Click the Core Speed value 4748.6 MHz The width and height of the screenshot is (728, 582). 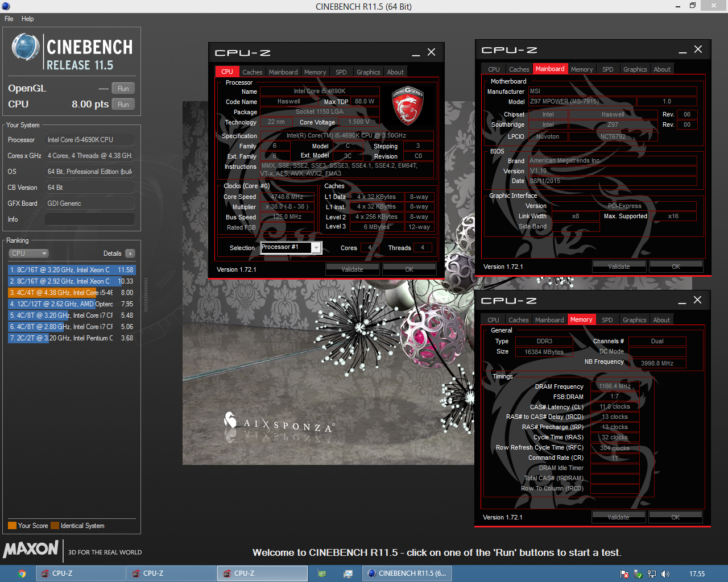point(287,197)
